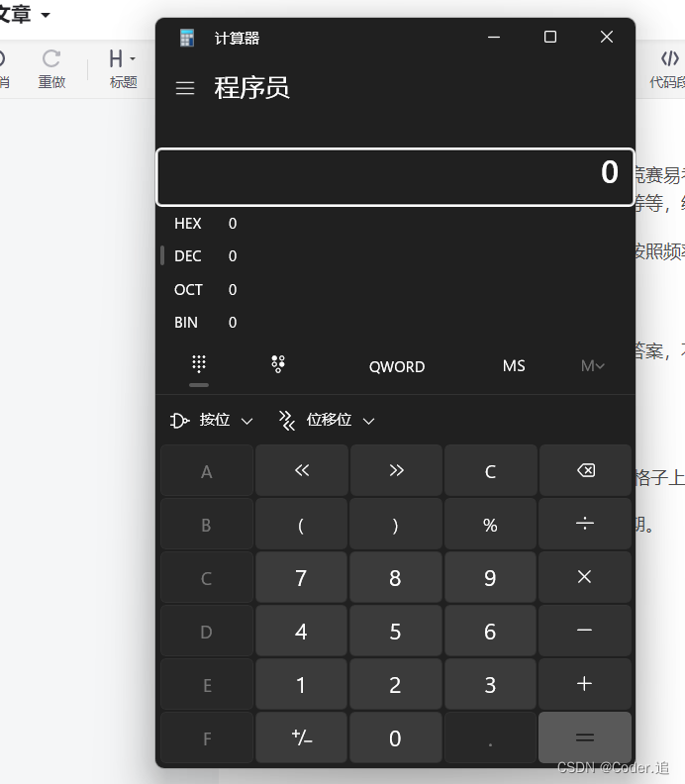Click the minus operator key
The width and height of the screenshot is (685, 784).
tap(585, 631)
